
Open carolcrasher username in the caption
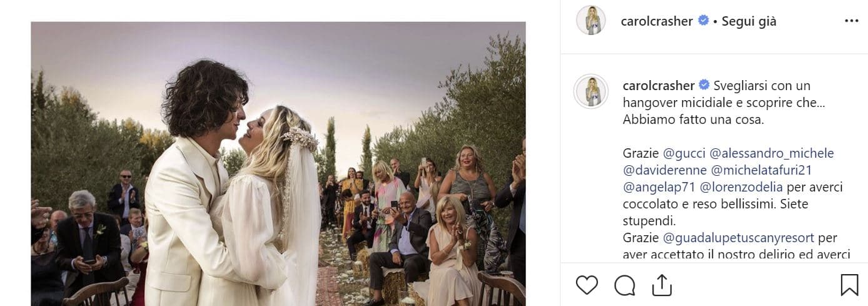click(x=659, y=85)
